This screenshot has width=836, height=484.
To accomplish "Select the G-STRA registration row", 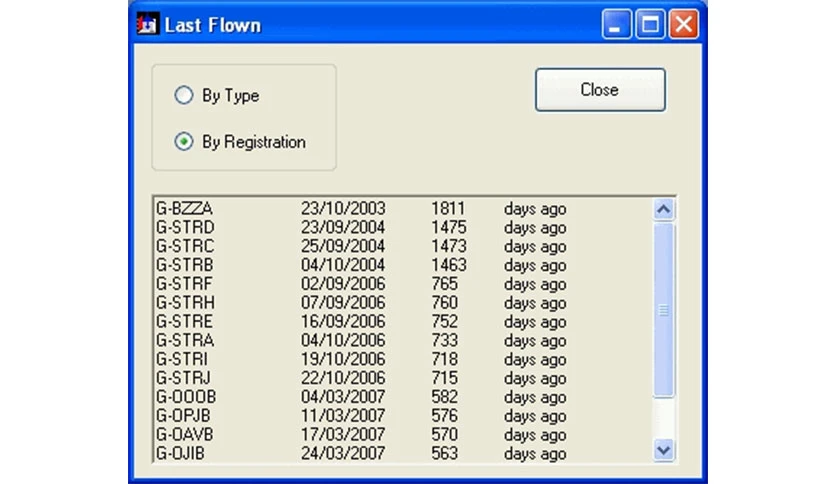I will click(x=402, y=340).
